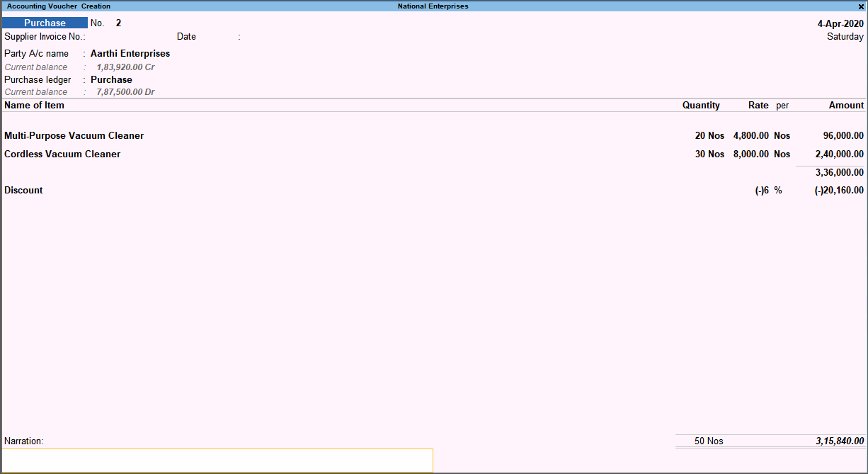868x474 pixels.
Task: Click the National Enterprises company title
Action: 433,6
